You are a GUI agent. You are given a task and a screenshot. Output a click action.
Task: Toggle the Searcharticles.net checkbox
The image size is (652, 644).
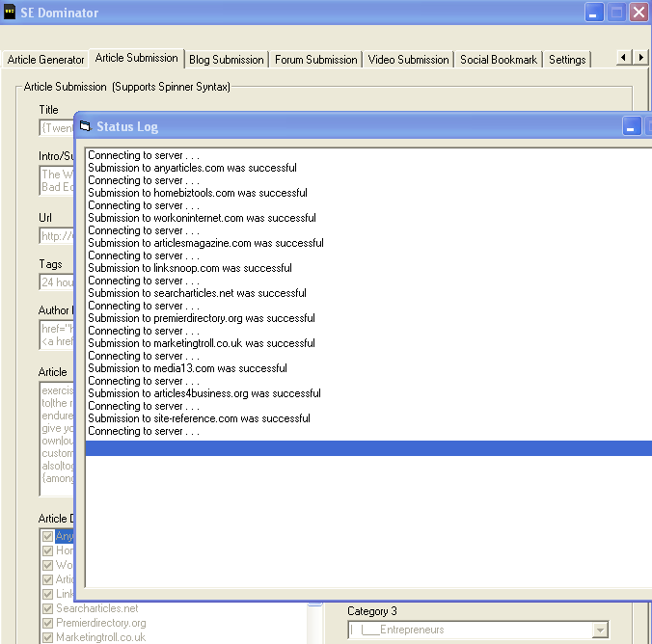coord(47,608)
